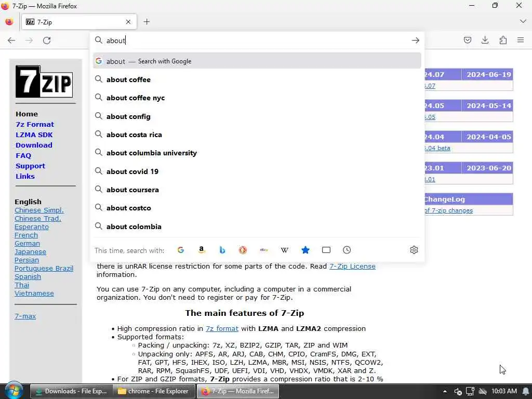The image size is (532, 399).
Task: Search this time with Amazon icon
Action: tap(202, 250)
